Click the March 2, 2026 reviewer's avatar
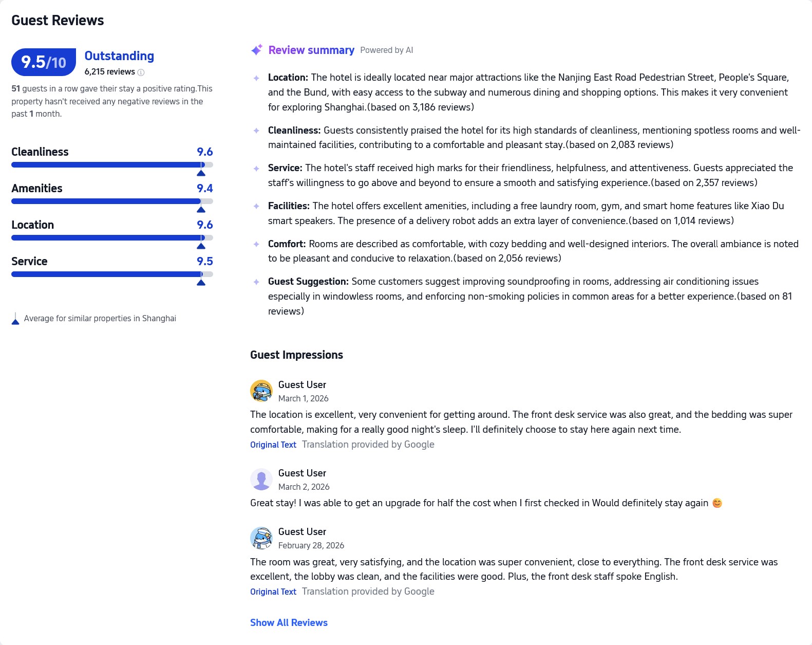812x645 pixels. [261, 480]
